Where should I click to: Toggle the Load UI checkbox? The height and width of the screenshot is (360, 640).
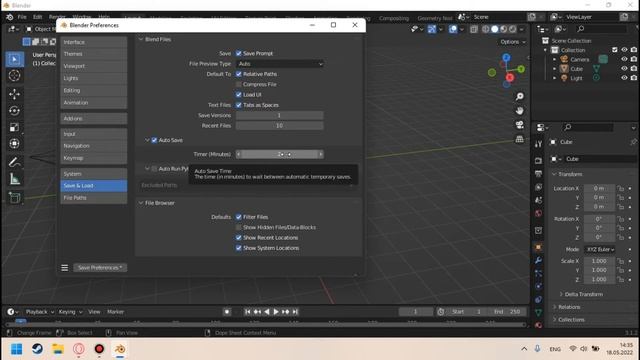click(239, 95)
